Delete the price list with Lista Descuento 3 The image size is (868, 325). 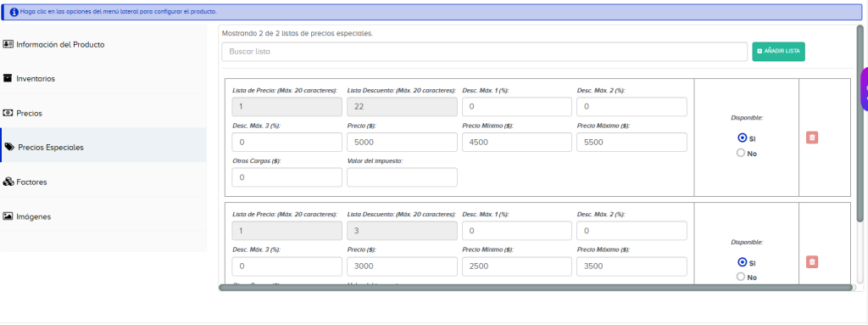click(812, 261)
